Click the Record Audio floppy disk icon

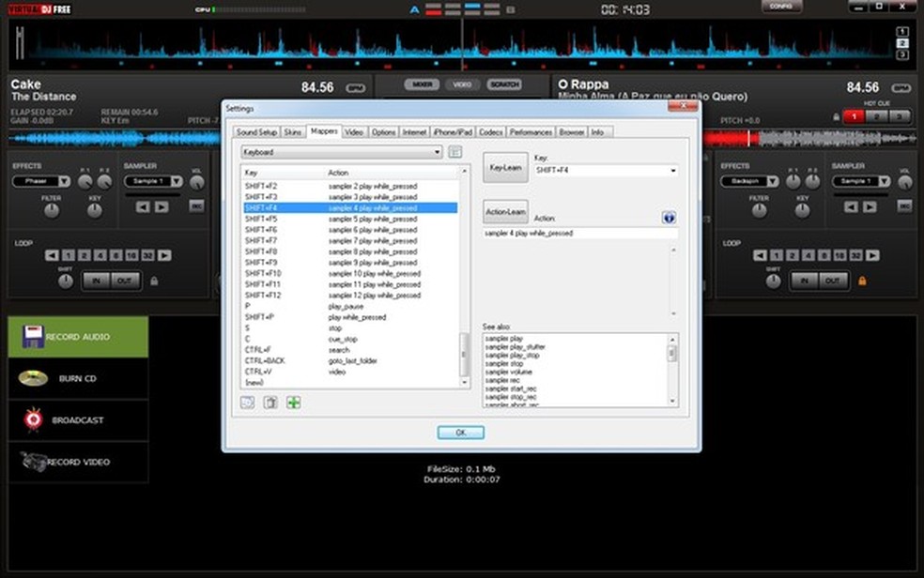(x=34, y=337)
